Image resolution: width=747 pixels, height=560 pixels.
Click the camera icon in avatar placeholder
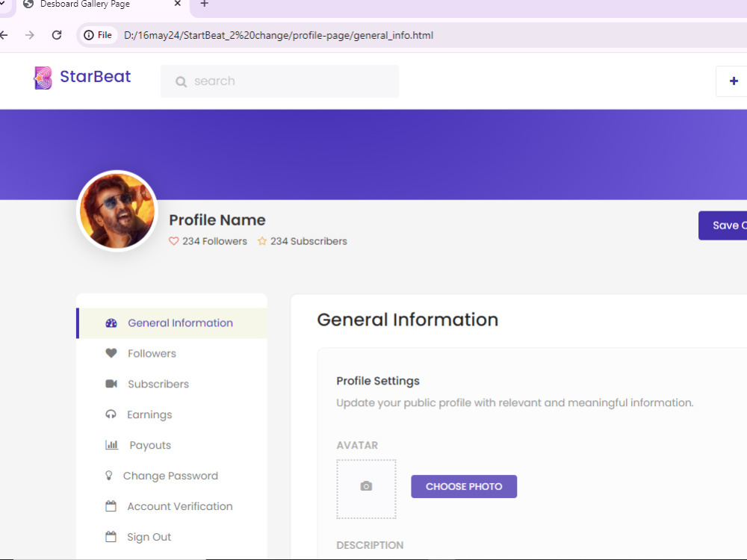[x=366, y=486]
